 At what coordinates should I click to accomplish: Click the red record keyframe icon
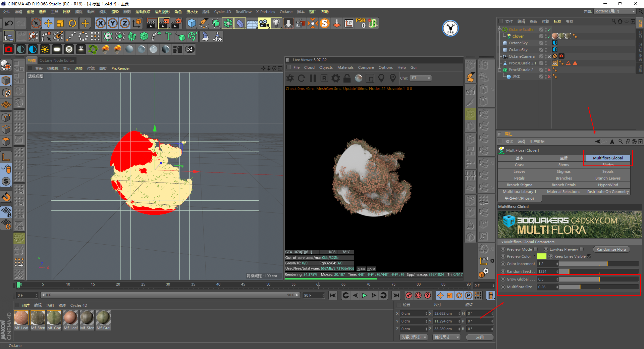[x=409, y=295]
